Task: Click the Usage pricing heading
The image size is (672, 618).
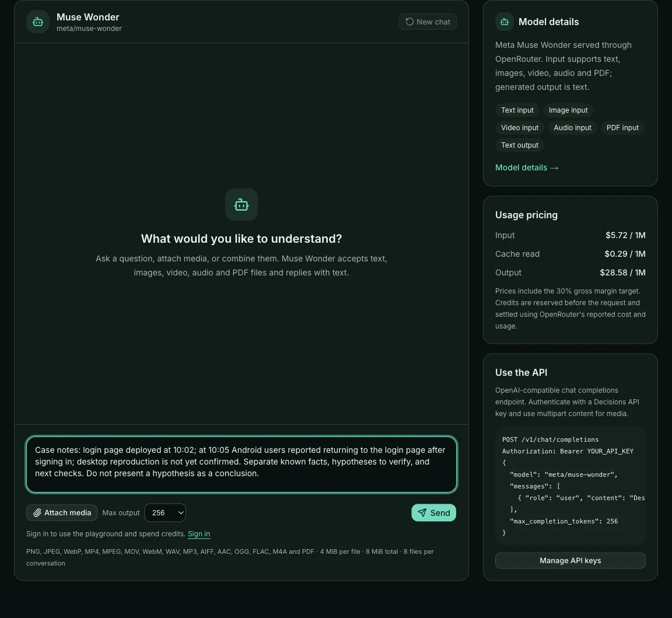Action: pyautogui.click(x=526, y=215)
